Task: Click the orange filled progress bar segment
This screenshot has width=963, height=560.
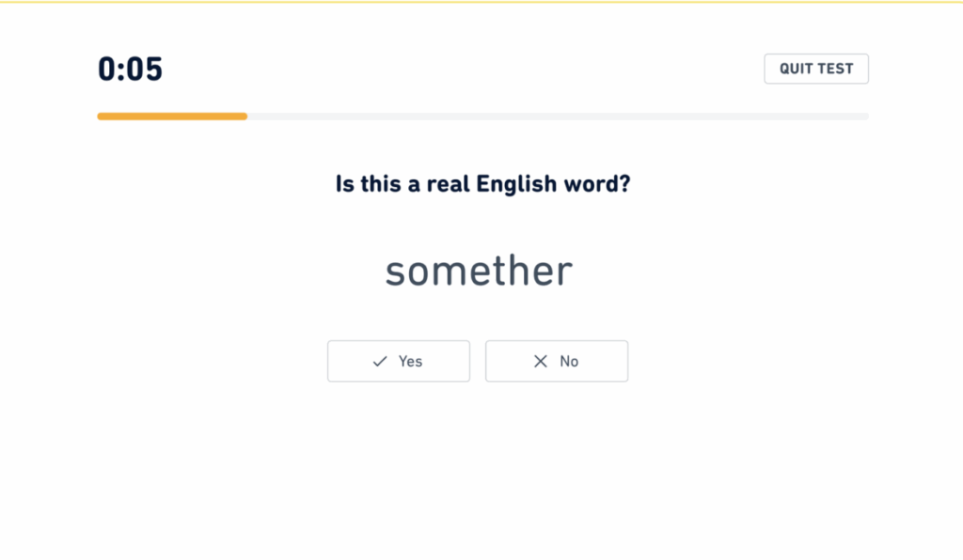Action: [x=172, y=117]
